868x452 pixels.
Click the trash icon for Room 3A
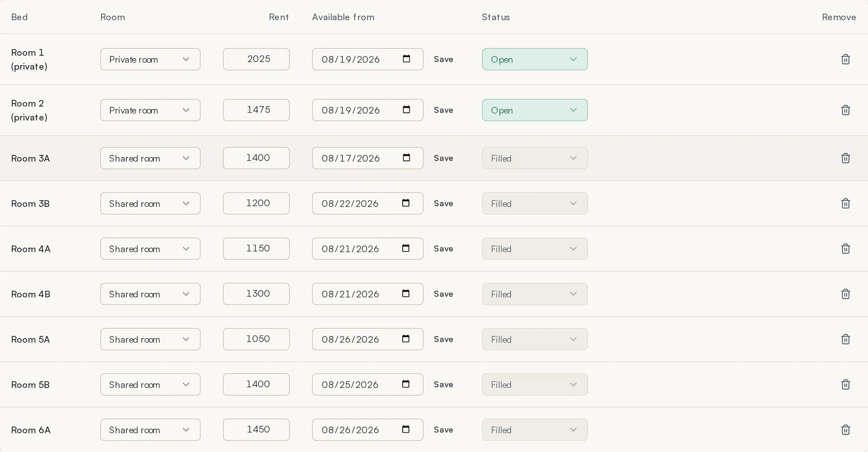(845, 158)
